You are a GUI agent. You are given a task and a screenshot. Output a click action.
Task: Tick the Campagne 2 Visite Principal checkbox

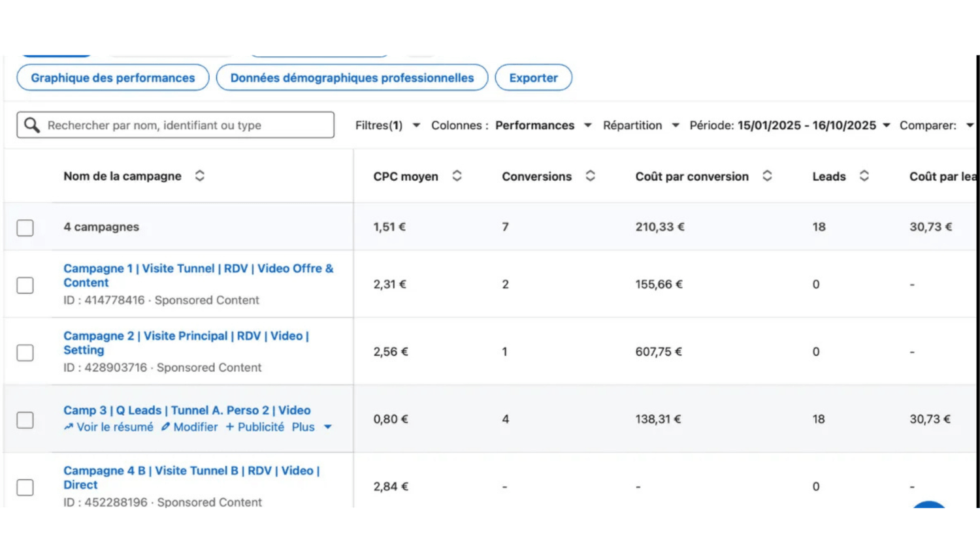(x=25, y=353)
